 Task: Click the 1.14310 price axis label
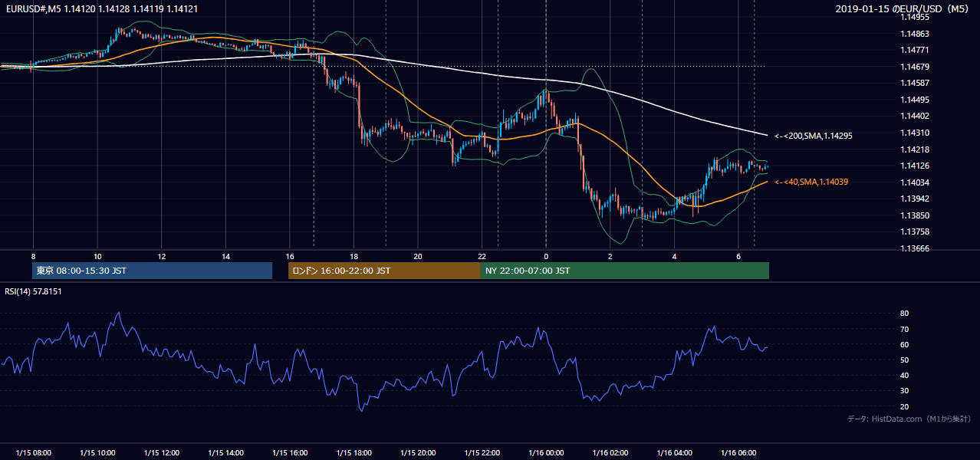(914, 133)
